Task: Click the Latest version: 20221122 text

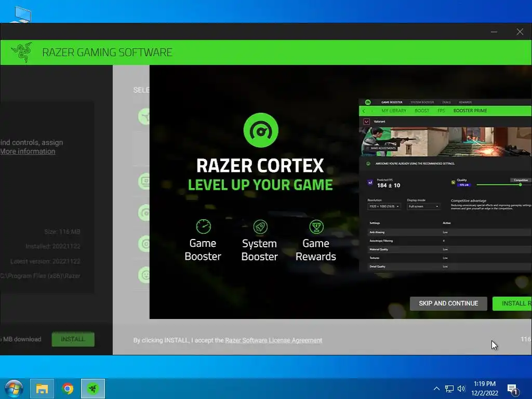Action: [45, 261]
